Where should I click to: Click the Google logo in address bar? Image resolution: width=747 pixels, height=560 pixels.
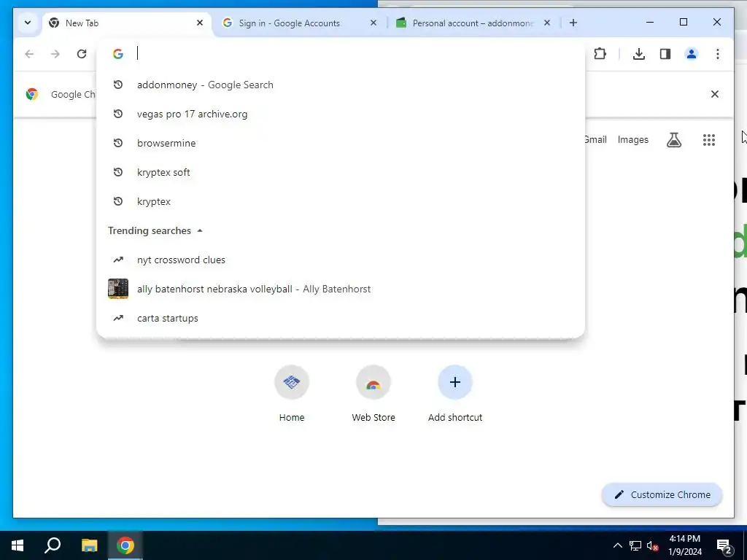pos(118,54)
